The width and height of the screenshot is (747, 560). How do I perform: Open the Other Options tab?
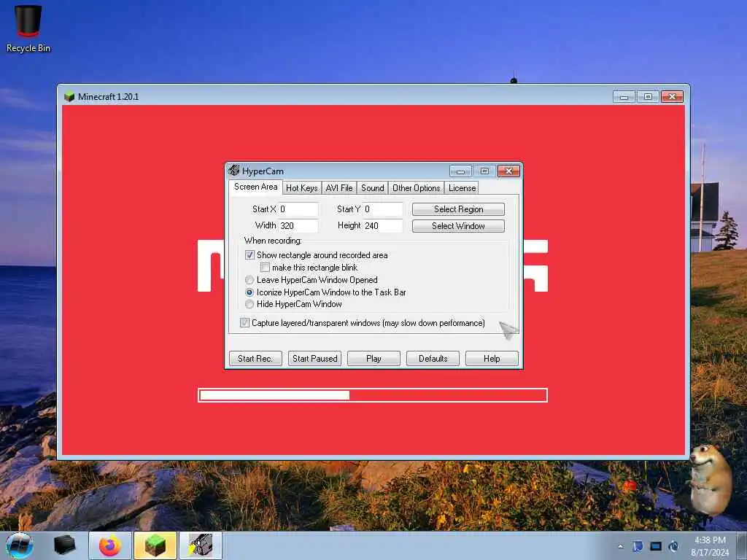click(x=416, y=188)
